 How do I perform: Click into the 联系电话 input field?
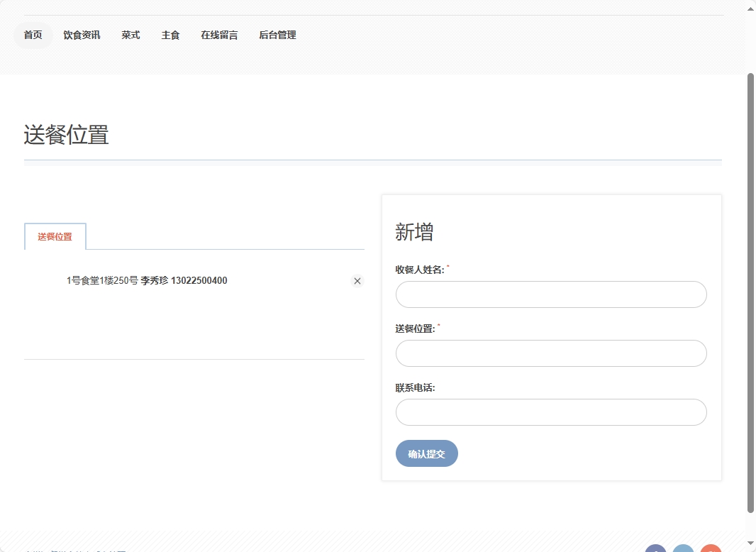point(551,412)
